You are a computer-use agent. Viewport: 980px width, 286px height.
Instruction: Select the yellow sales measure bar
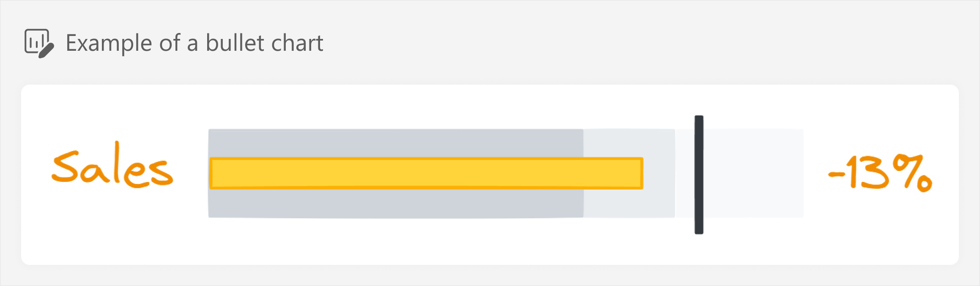[x=426, y=173]
